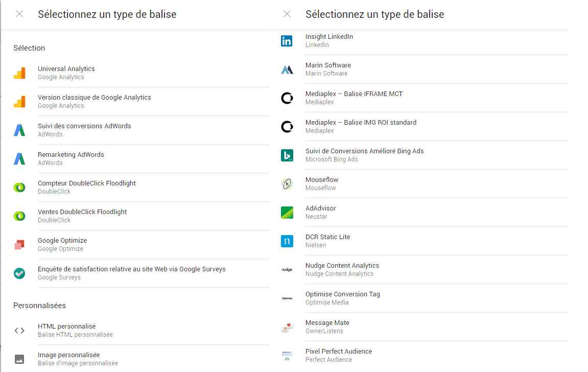Click the Compteur DoubleClick Floodlight icon
Viewport: 588px width, 372px height.
tap(19, 187)
